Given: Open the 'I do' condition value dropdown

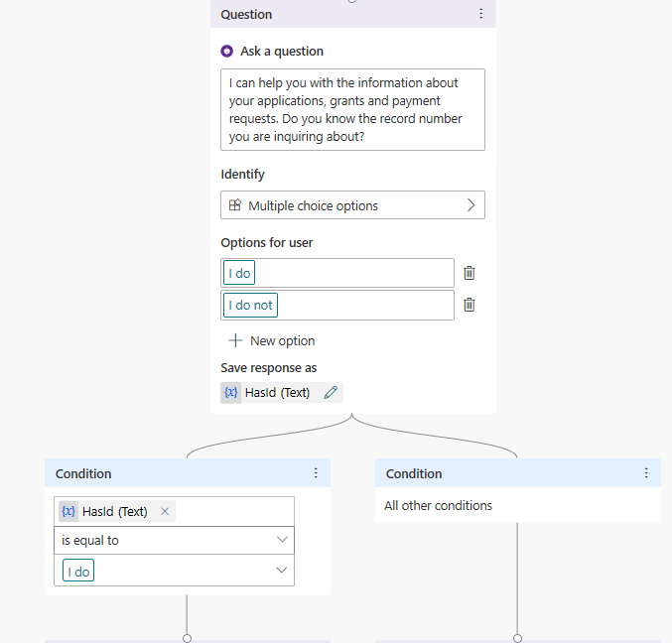Looking at the screenshot, I should pyautogui.click(x=174, y=571).
